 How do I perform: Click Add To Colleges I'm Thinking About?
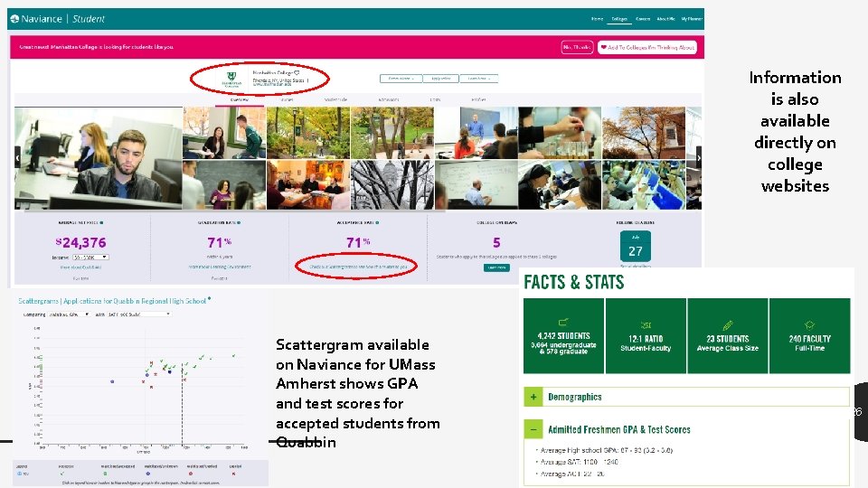click(x=647, y=48)
